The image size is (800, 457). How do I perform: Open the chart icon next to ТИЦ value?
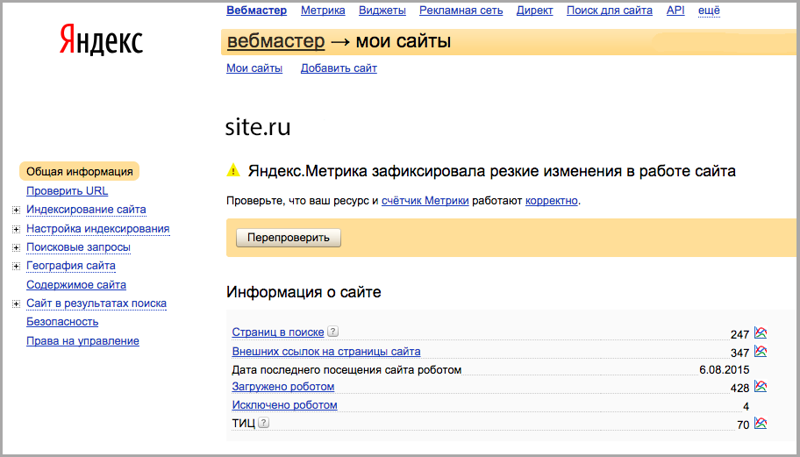tap(760, 423)
